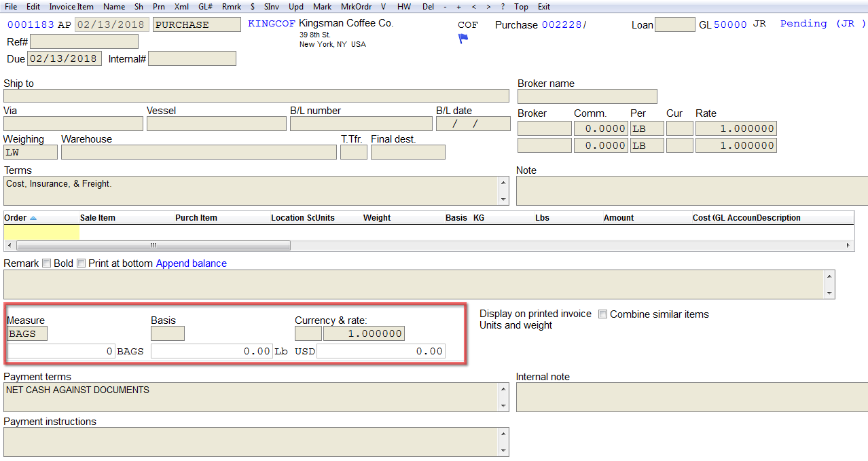Click the blue flag icon under COF
This screenshot has width=868, height=461.
(463, 39)
